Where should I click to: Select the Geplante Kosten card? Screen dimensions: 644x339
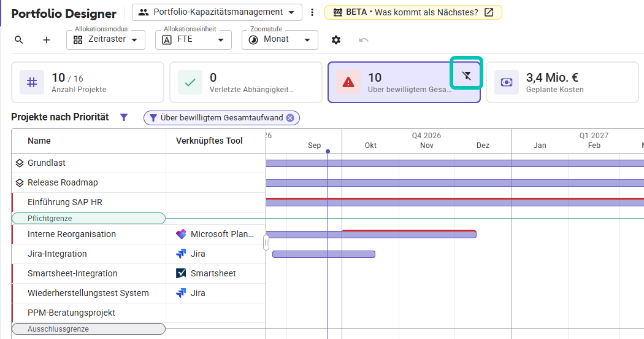click(x=562, y=82)
